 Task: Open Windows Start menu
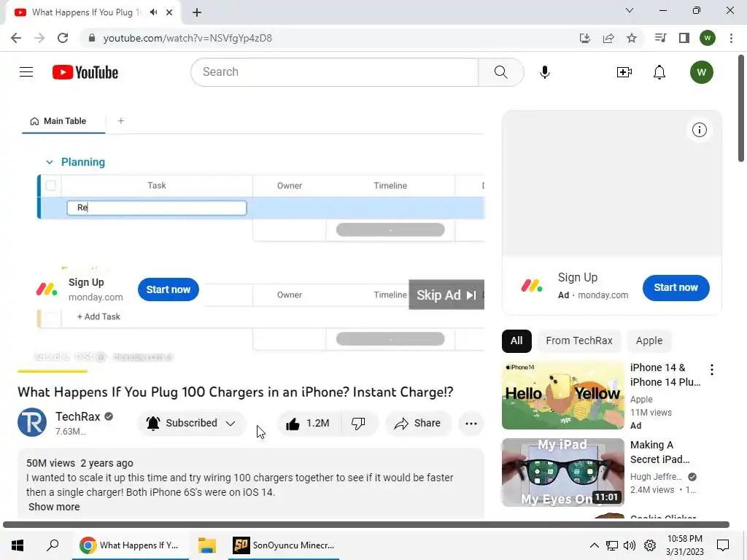(x=18, y=545)
